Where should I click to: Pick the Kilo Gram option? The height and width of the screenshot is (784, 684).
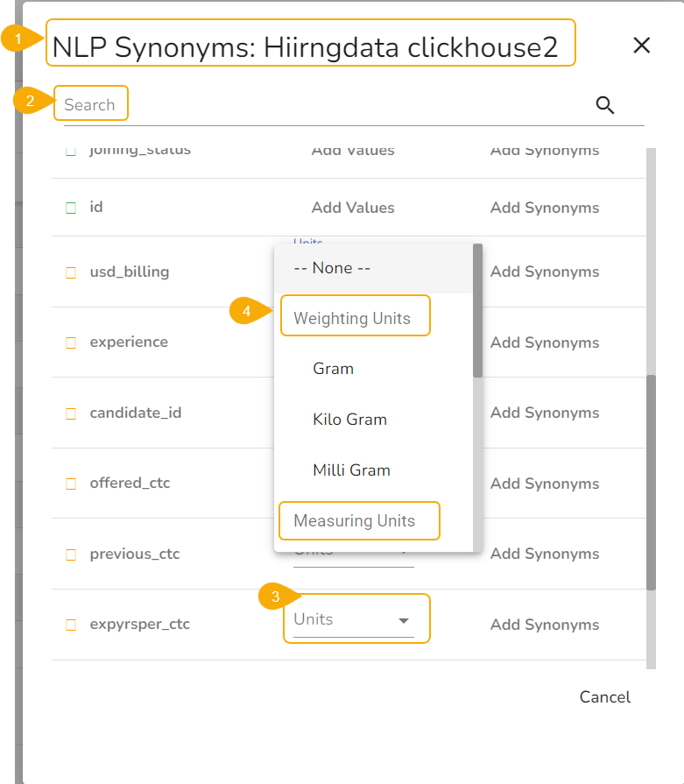tap(349, 420)
